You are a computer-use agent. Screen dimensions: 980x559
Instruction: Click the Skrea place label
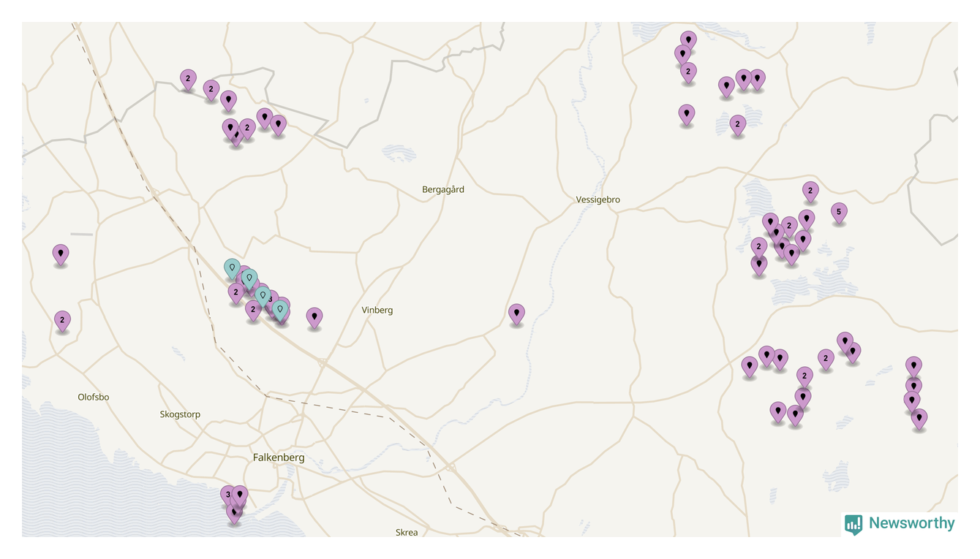pos(407,532)
